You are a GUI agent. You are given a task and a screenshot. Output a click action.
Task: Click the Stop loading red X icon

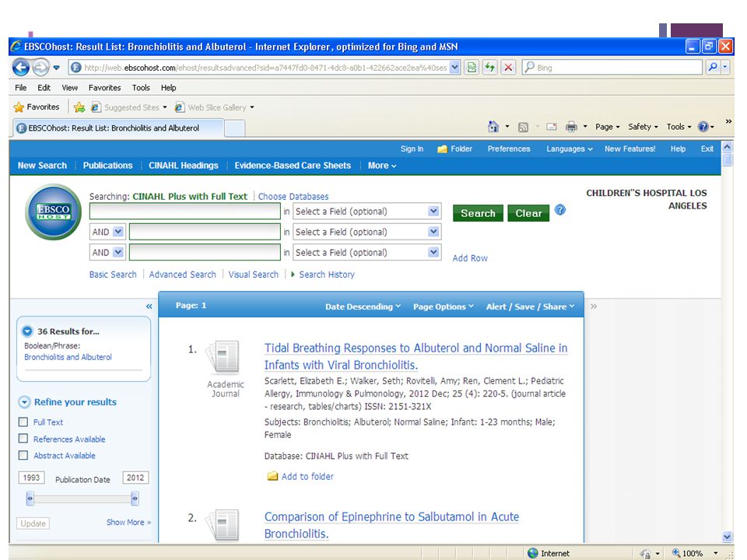(x=508, y=68)
